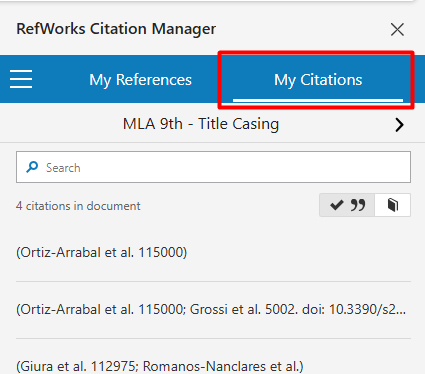
Task: Select the MLA 9th - Title Casing style
Action: click(201, 124)
